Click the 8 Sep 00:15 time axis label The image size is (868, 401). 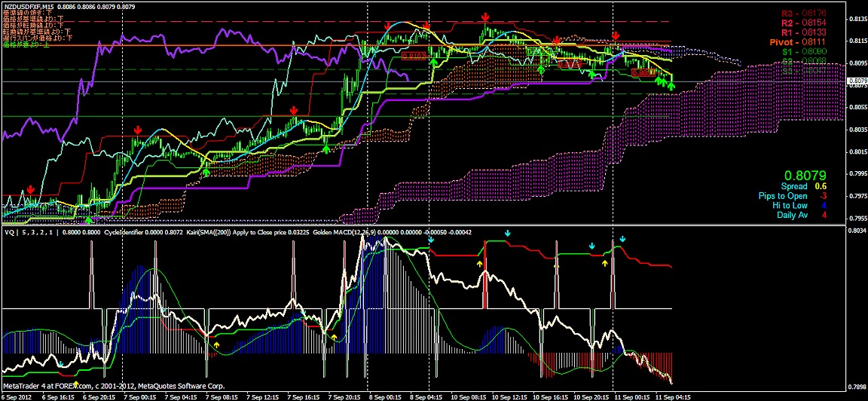point(387,396)
